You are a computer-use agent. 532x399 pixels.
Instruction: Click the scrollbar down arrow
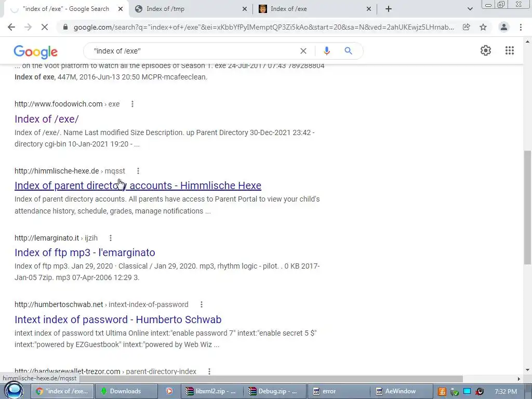coord(527,370)
